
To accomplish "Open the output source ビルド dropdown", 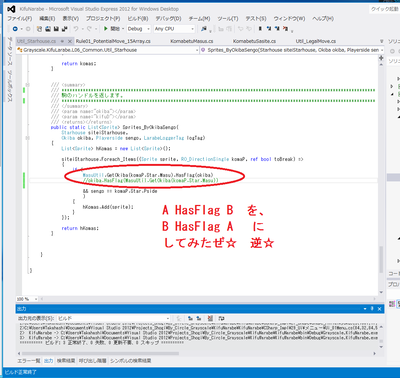I will (x=113, y=318).
